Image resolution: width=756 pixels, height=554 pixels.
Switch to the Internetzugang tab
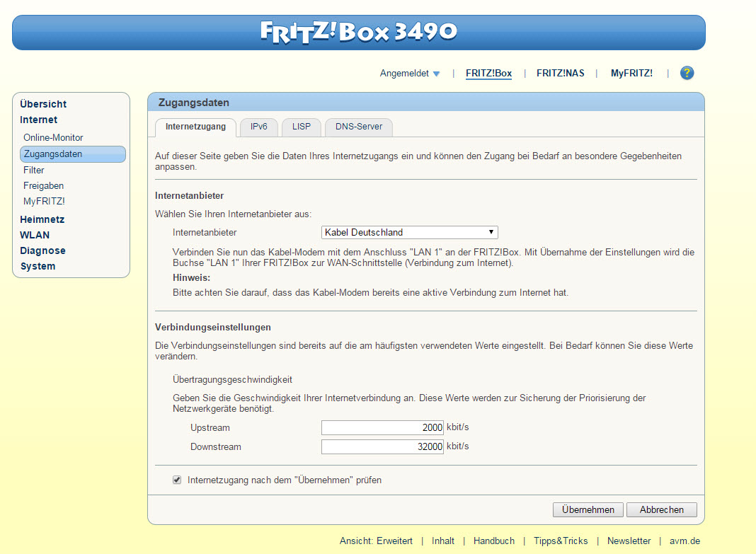(195, 127)
